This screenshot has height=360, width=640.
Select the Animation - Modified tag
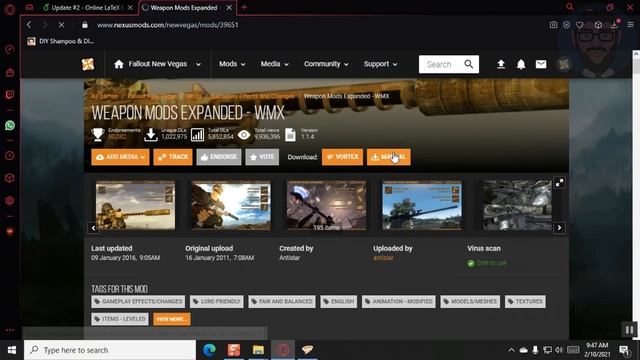398,302
